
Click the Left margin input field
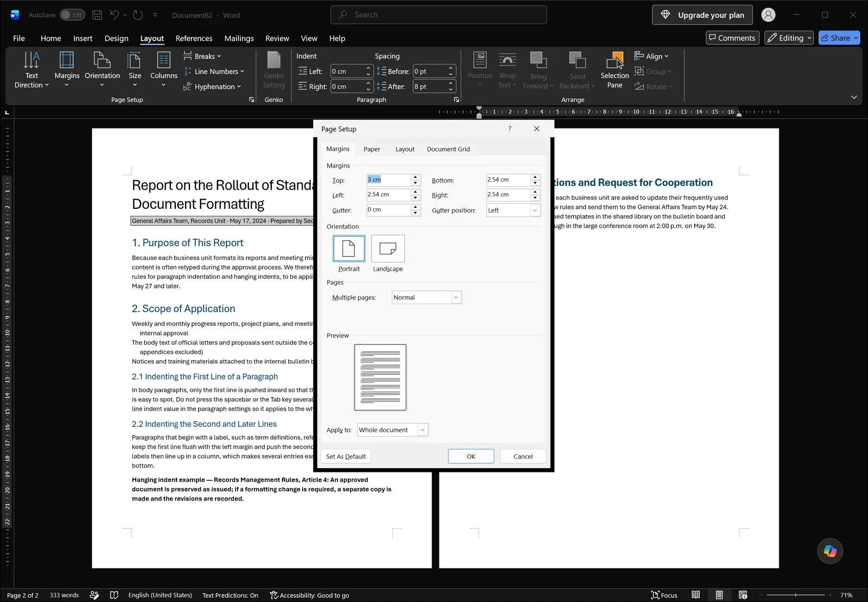388,195
